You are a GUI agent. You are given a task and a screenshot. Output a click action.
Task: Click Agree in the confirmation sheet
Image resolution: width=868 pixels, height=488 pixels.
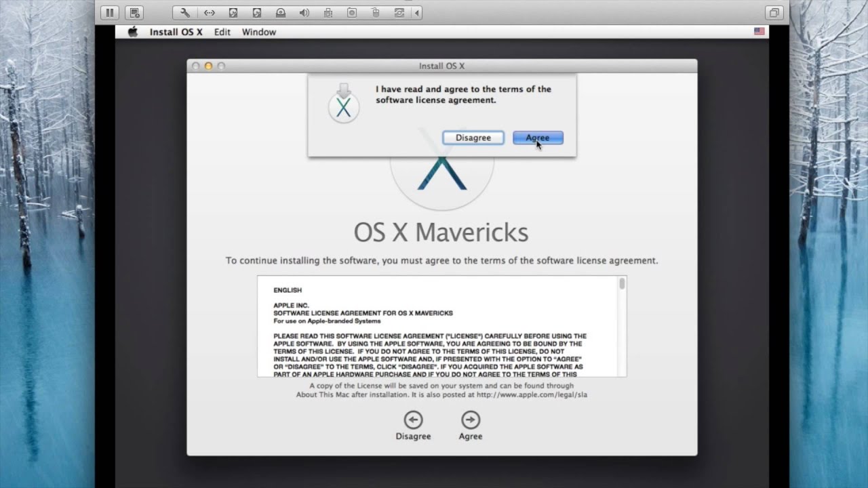pyautogui.click(x=538, y=138)
